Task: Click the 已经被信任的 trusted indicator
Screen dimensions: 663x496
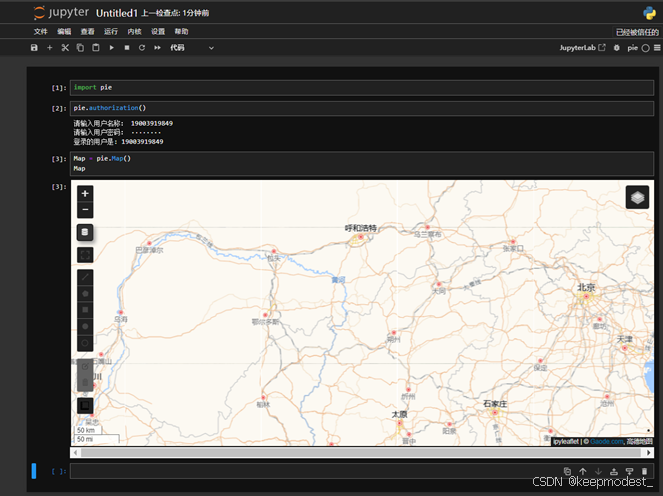Action: (637, 32)
